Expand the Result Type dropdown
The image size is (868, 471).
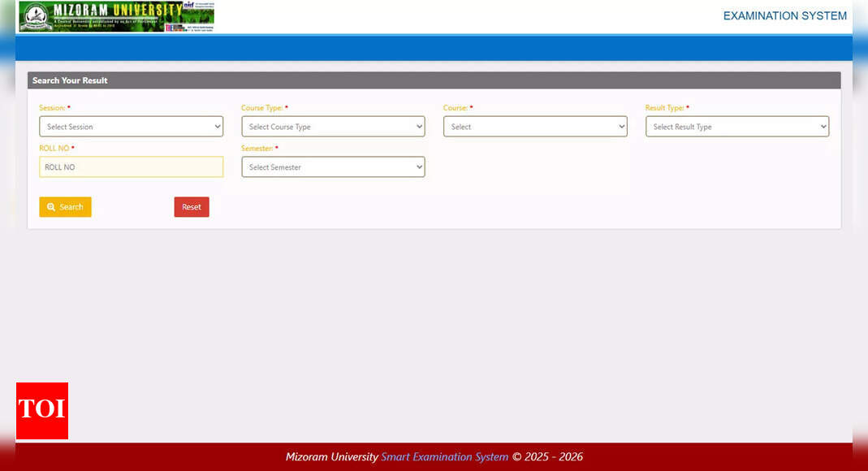click(x=737, y=127)
